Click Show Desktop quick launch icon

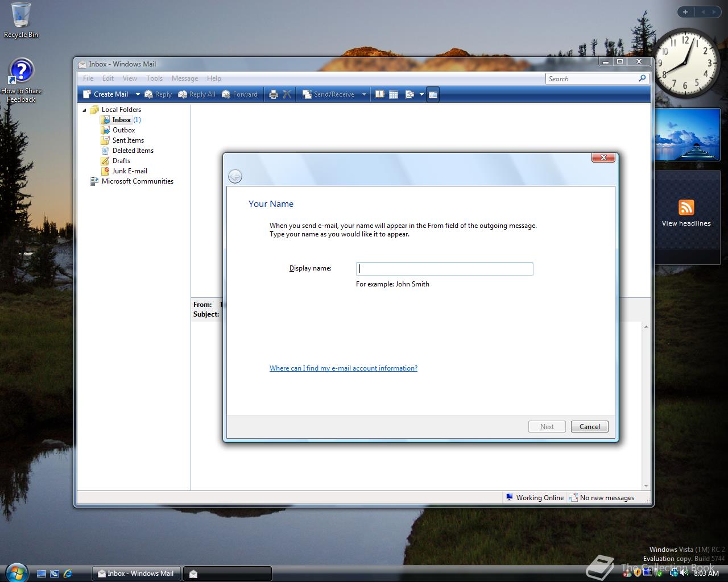click(41, 574)
